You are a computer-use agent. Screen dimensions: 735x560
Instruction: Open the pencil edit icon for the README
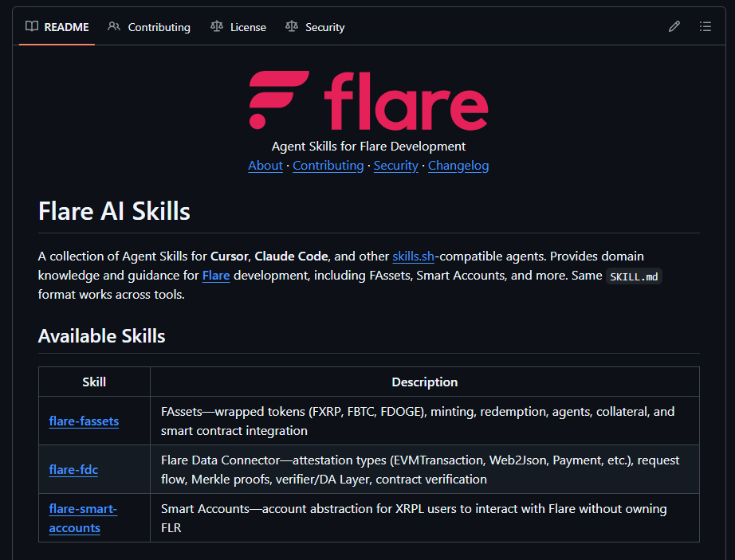[x=674, y=26]
